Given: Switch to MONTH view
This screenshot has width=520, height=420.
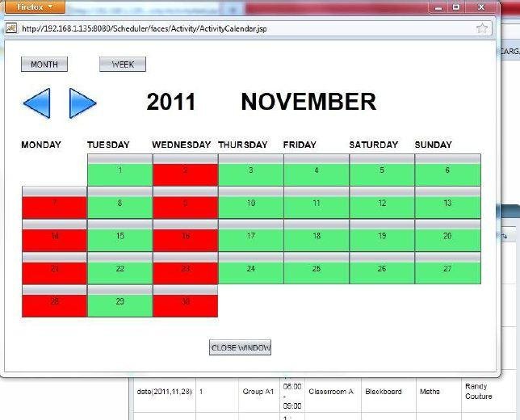Looking at the screenshot, I should point(44,64).
